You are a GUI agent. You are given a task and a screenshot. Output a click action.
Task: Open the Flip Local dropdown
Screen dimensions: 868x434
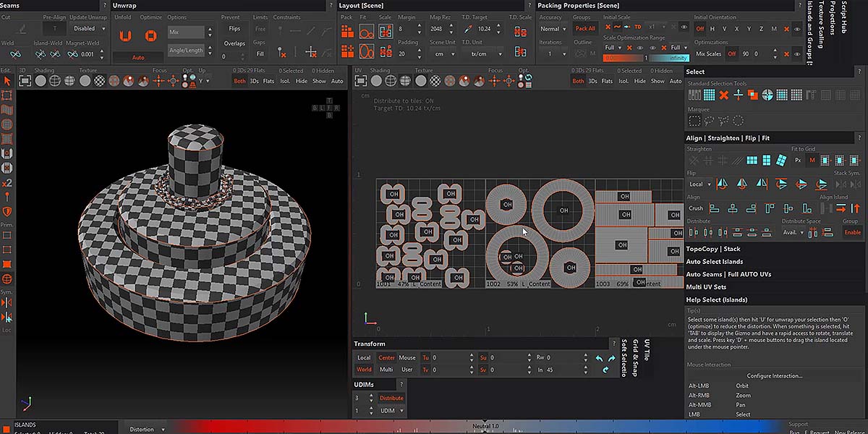point(699,184)
